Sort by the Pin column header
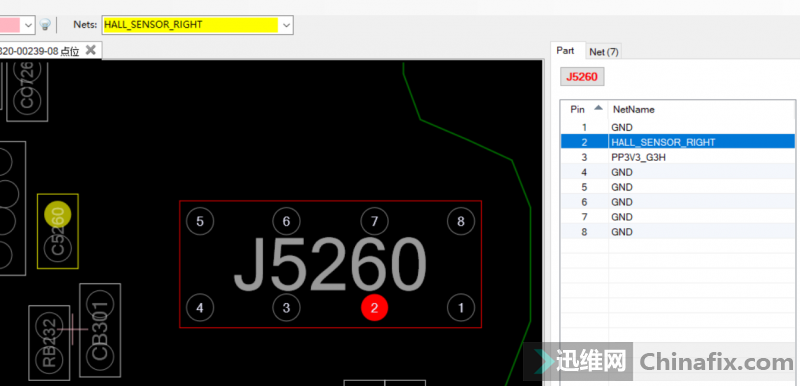This screenshot has width=800, height=386. 584,109
